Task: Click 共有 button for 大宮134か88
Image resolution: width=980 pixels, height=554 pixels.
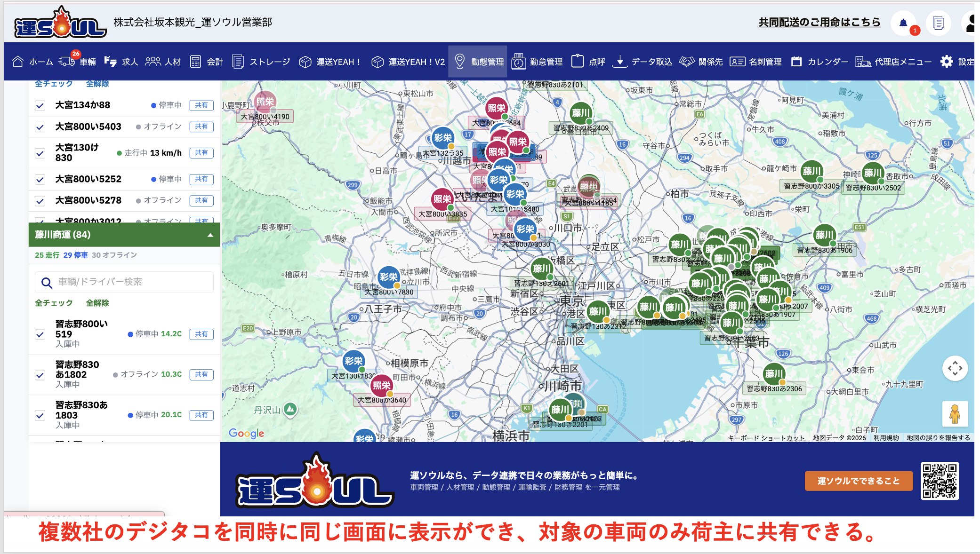Action: point(201,105)
